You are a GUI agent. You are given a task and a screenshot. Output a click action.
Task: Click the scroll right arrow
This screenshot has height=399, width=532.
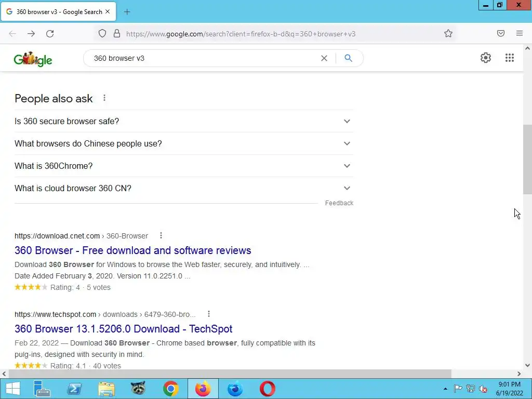[x=519, y=374]
